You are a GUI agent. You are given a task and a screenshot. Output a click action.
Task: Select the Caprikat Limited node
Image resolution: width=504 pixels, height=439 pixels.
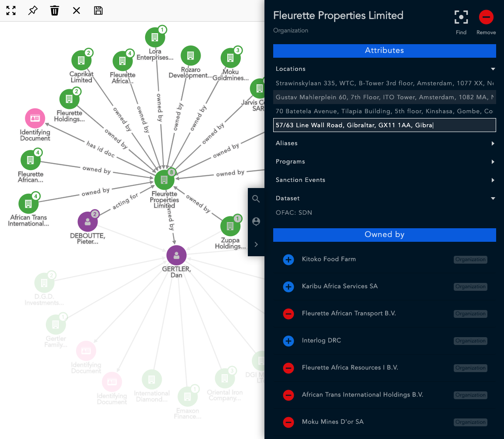tap(81, 60)
